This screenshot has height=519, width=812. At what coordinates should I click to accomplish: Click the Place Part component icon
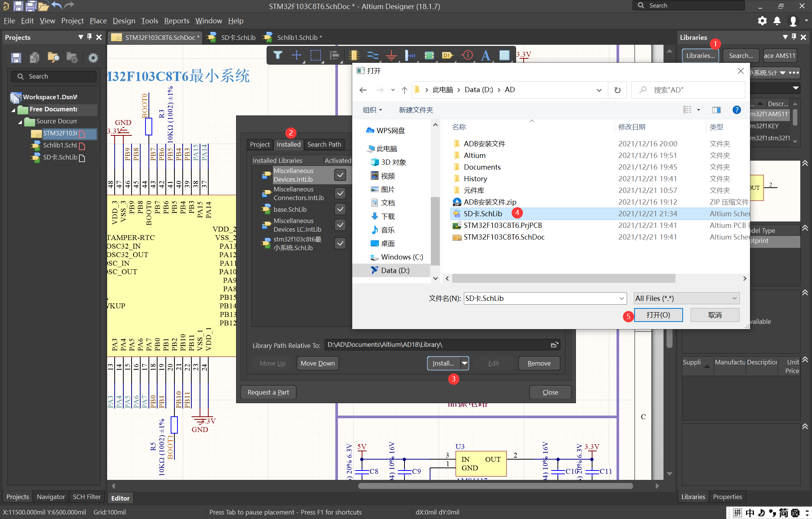[353, 55]
